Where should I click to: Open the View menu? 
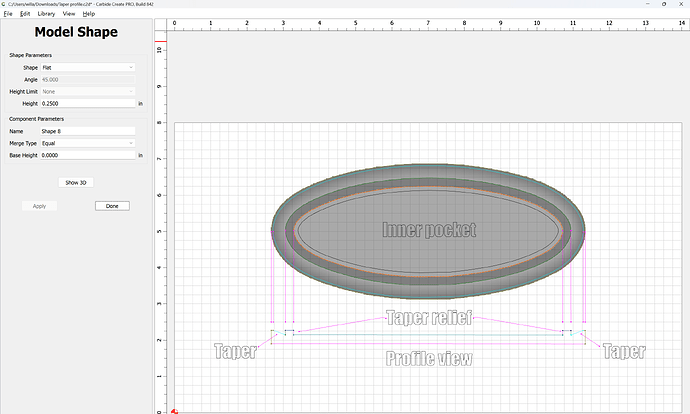(68, 14)
